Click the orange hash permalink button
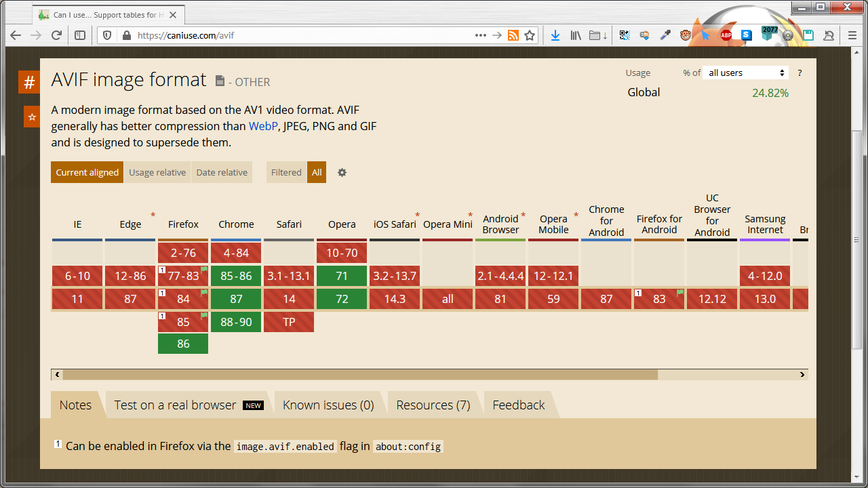The width and height of the screenshot is (868, 488). [29, 83]
